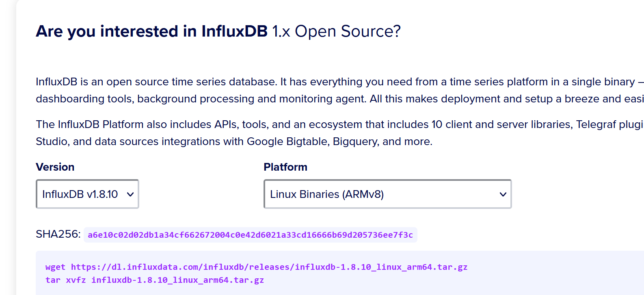The width and height of the screenshot is (644, 295).
Task: Click the wget download command line
Action: point(256,267)
